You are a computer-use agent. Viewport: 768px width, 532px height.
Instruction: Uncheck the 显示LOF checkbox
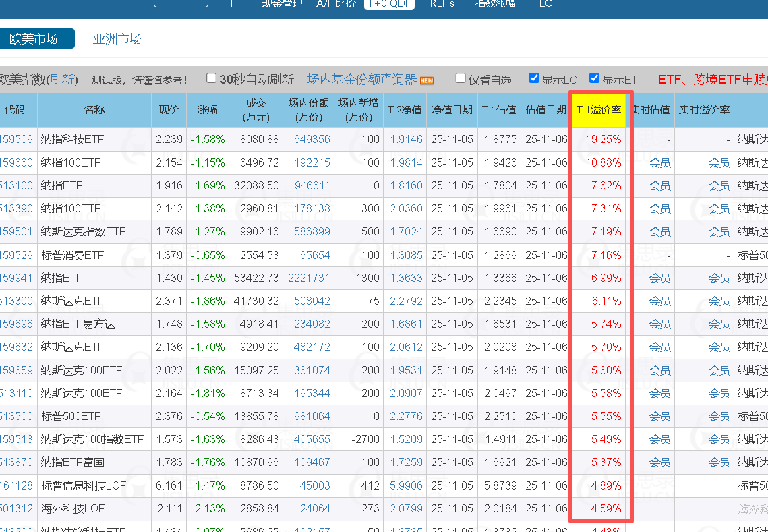click(x=534, y=78)
